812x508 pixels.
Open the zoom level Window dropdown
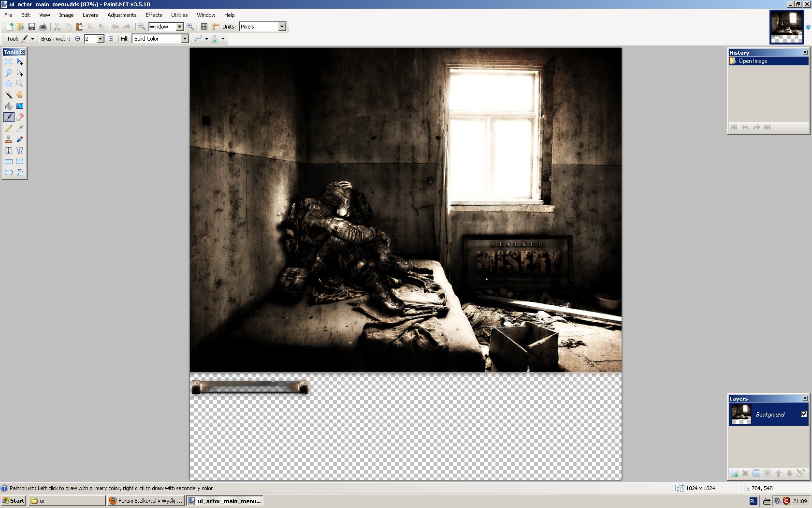tap(180, 27)
